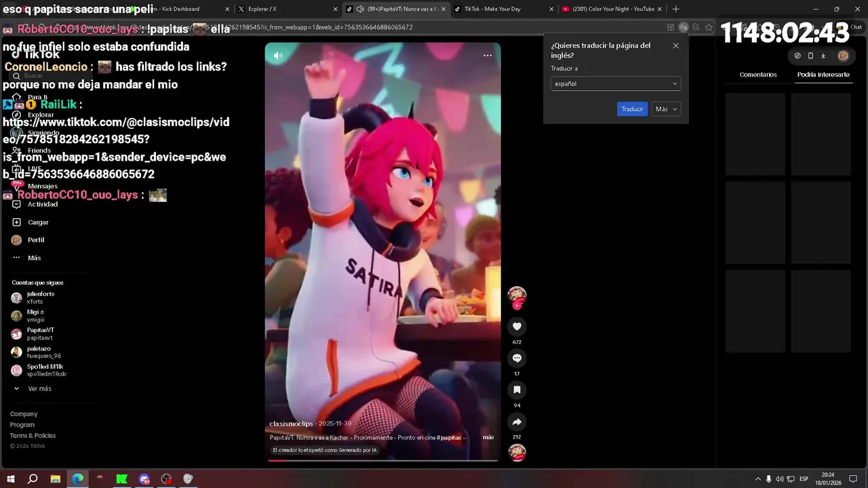Click the video progress bar
Screen dimensions: 868x488
382,460
